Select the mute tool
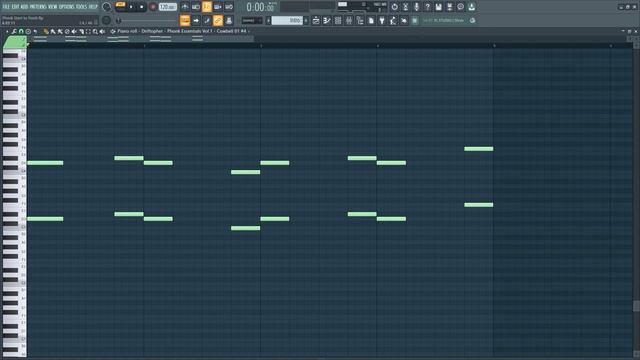The width and height of the screenshot is (640, 360). tap(74, 31)
